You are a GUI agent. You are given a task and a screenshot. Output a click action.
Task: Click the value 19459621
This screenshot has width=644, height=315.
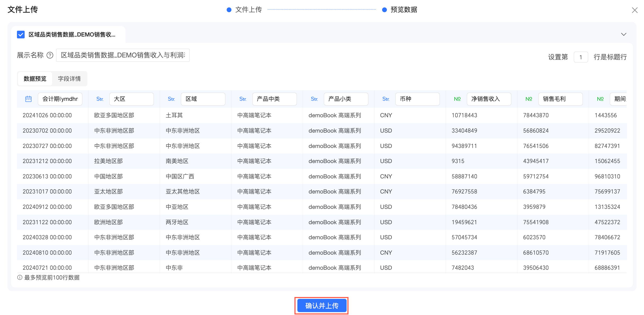point(464,222)
